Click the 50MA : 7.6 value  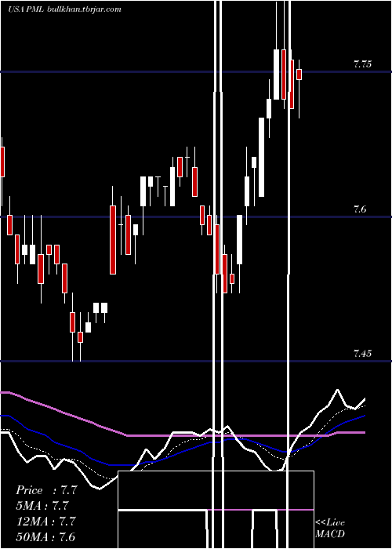[x=45, y=536]
